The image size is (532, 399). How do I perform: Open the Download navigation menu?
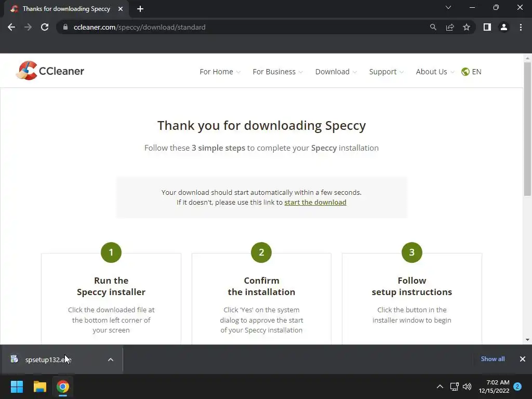pos(336,72)
